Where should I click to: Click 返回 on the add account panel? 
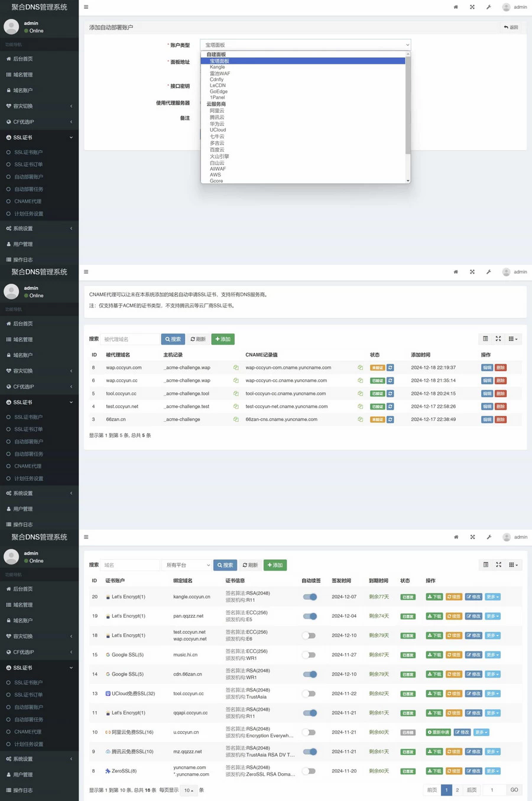(x=511, y=27)
